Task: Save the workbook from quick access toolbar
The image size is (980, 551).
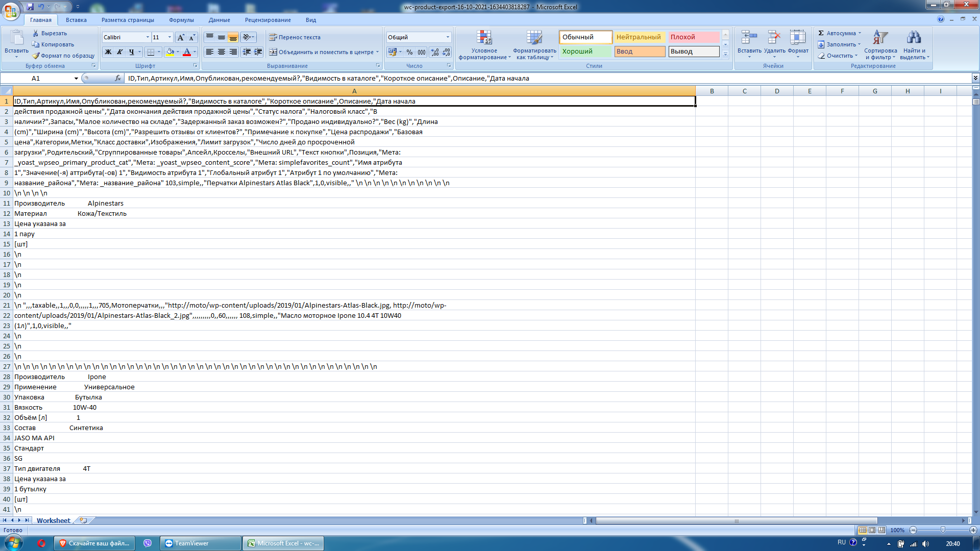Action: point(30,7)
